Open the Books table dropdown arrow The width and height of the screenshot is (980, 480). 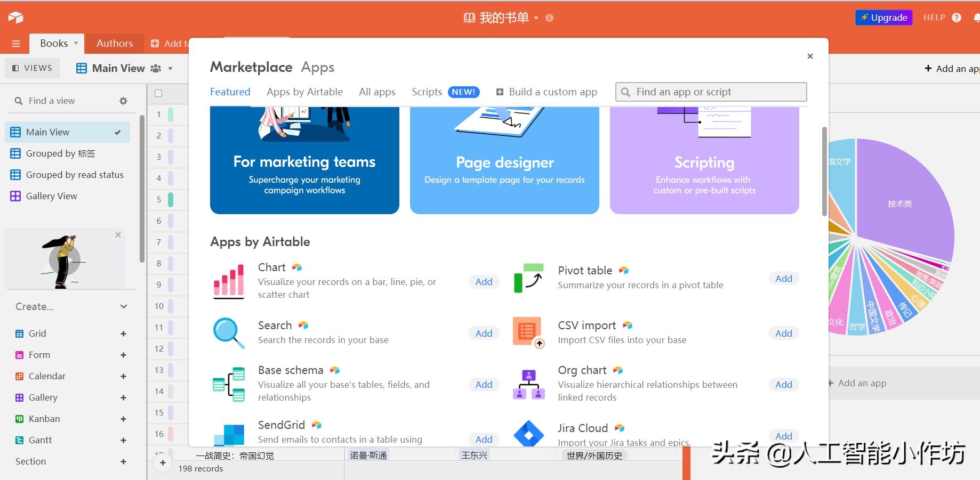point(76,43)
